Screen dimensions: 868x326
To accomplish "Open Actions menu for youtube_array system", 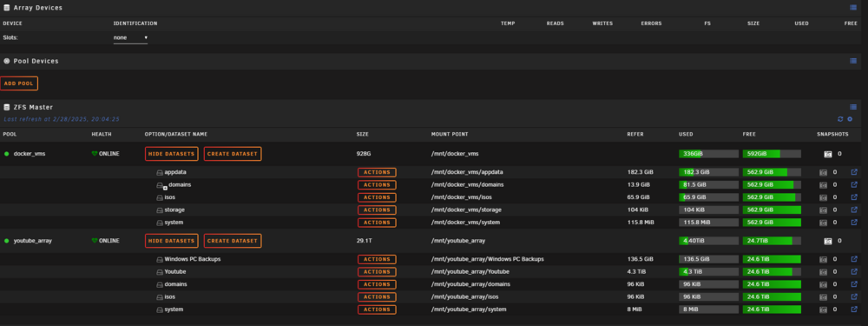I will click(x=377, y=309).
